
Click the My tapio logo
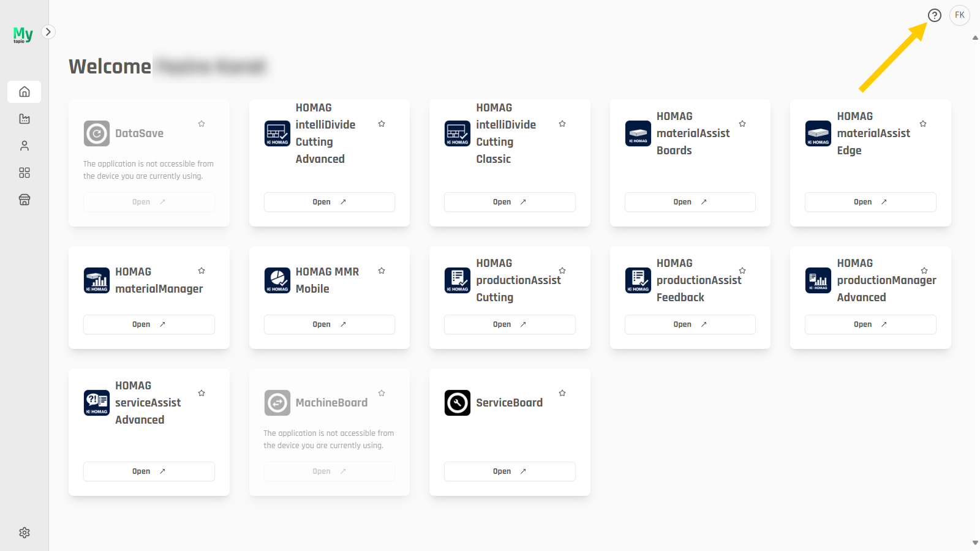click(x=23, y=35)
